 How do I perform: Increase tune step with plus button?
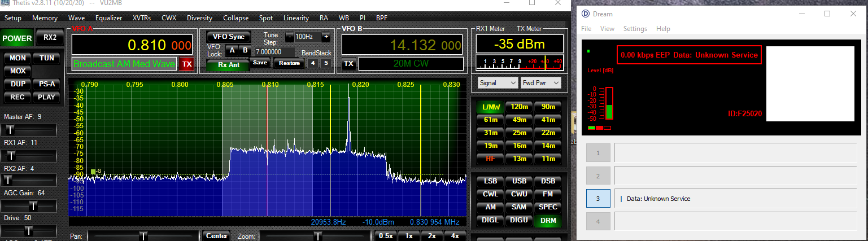pyautogui.click(x=326, y=37)
